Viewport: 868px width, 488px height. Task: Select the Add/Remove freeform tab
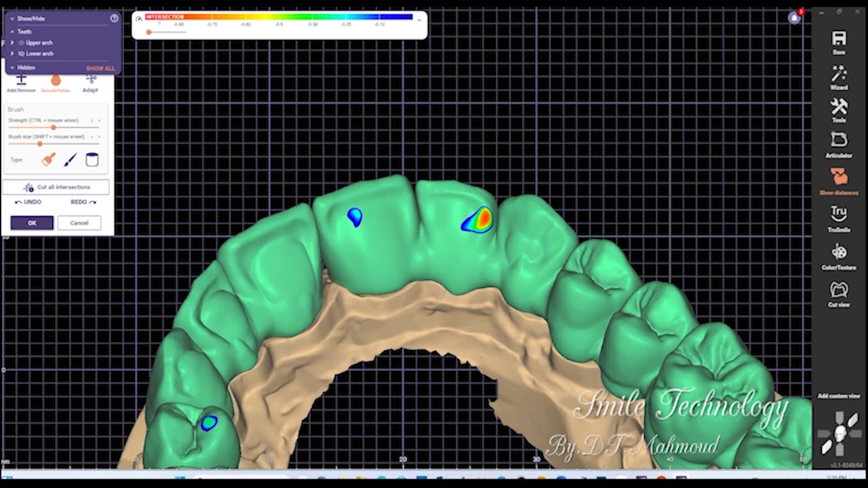pos(21,84)
